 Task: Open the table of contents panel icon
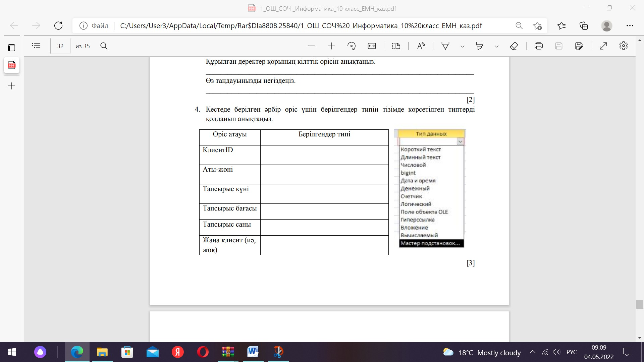(36, 46)
